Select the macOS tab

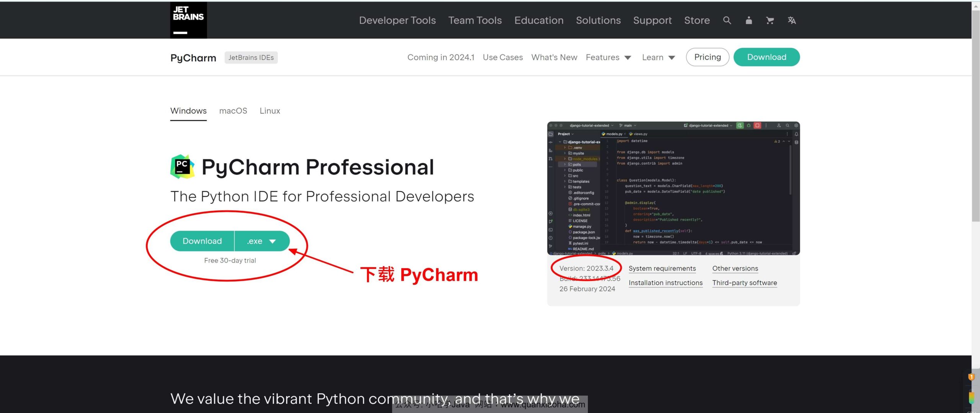(233, 111)
